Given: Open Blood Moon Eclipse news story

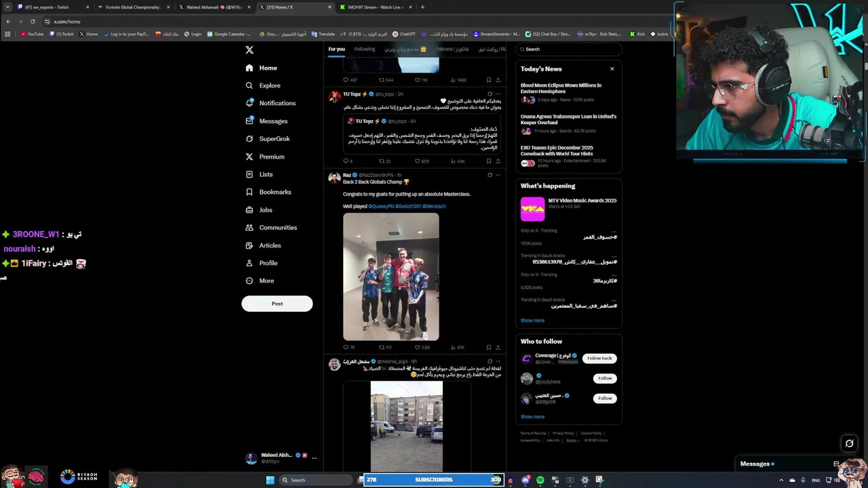Looking at the screenshot, I should coord(568,94).
